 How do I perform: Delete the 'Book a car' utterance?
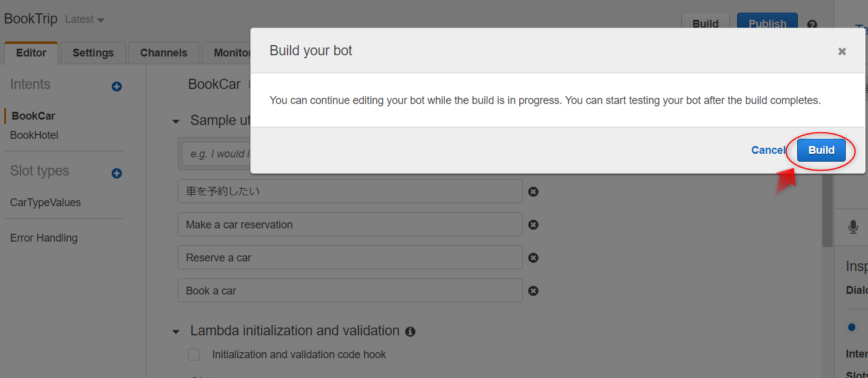(533, 291)
